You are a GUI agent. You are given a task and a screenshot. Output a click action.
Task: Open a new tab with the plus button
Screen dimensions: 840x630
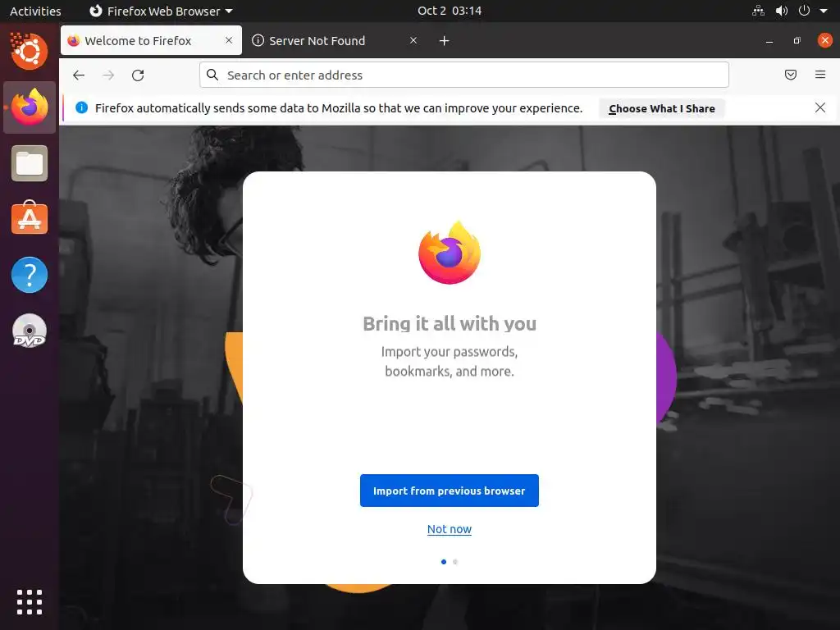tap(444, 41)
